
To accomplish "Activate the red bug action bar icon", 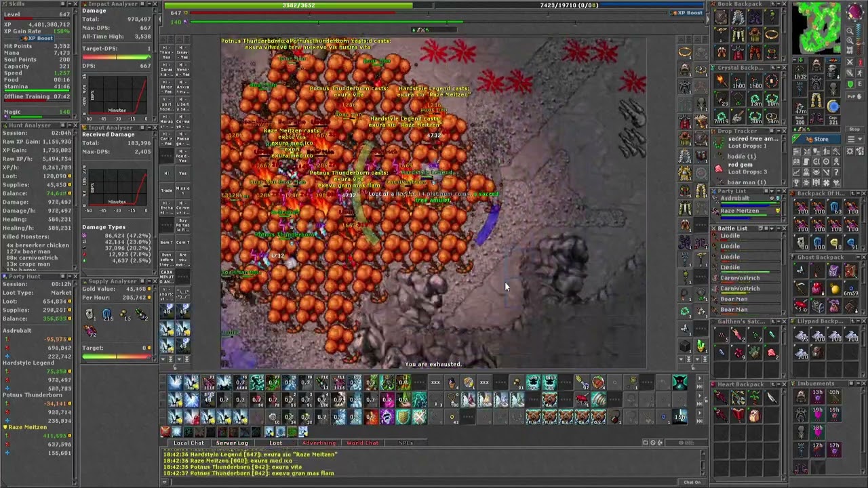I will (x=583, y=399).
